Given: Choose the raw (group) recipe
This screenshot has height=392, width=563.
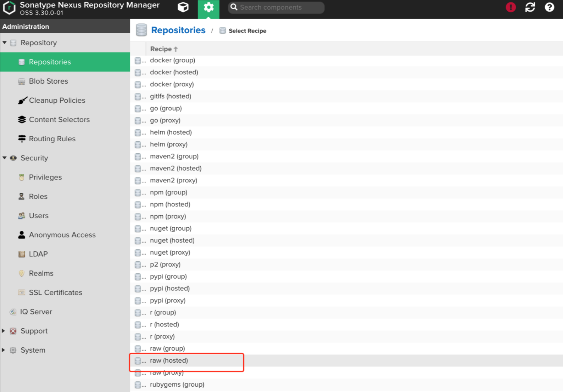Looking at the screenshot, I should point(346,348).
